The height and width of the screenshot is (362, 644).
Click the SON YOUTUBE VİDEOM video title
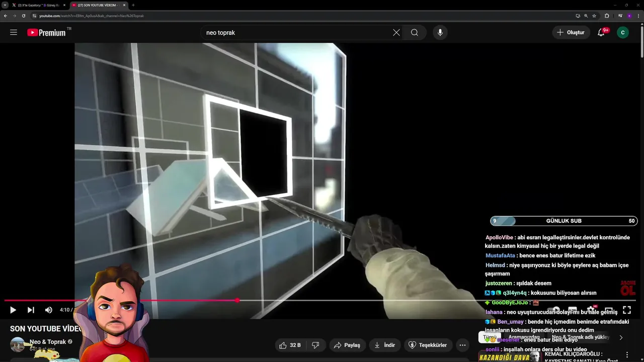[46, 329]
